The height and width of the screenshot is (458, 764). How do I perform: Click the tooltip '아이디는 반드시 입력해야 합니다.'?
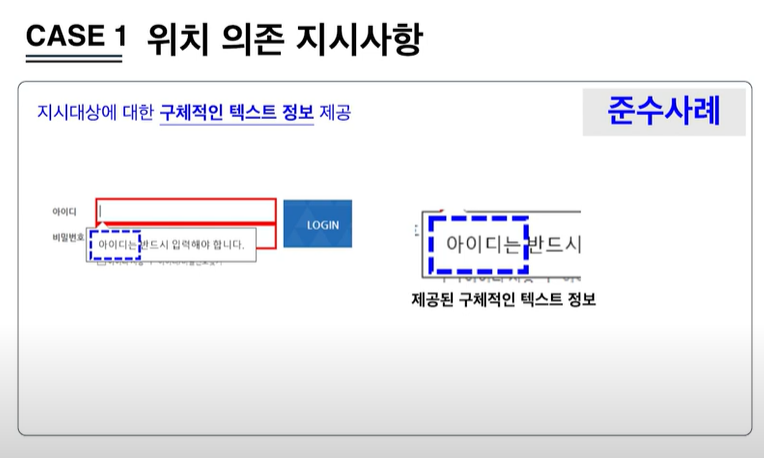click(x=171, y=245)
